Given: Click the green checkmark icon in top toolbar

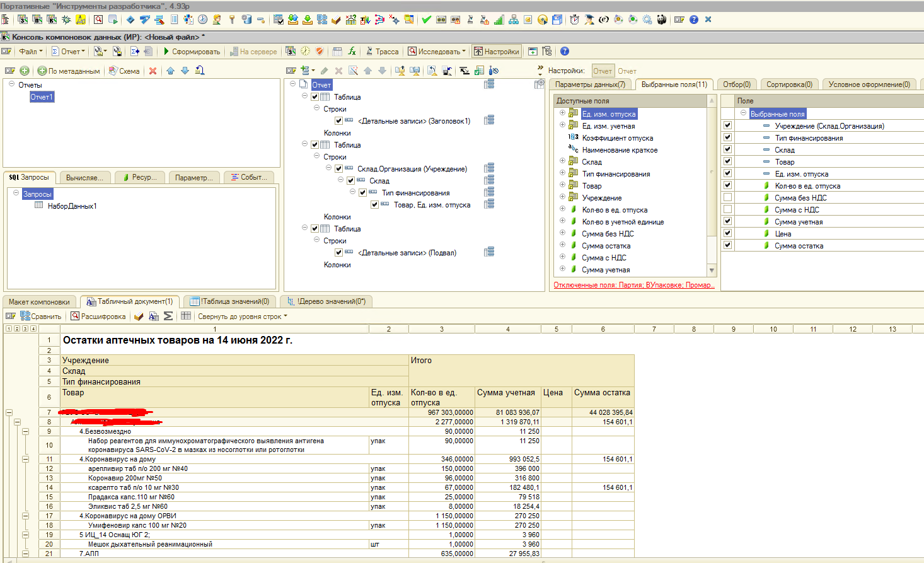Looking at the screenshot, I should pos(426,20).
